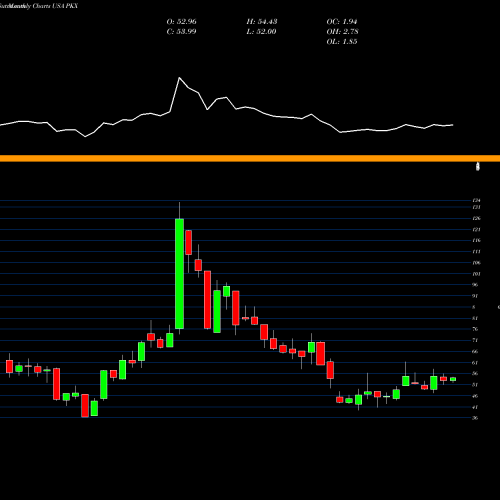Click the '81' price axis label
Viewport: 500px width, 500px height.
tap(475, 318)
